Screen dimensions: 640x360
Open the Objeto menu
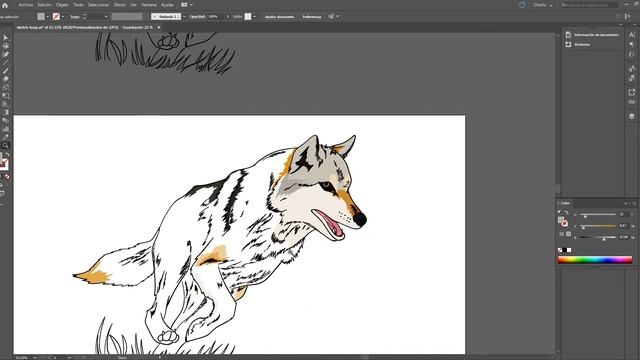pos(62,5)
